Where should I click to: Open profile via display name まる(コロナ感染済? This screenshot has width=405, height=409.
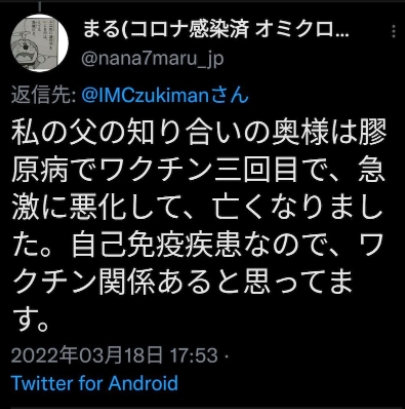point(165,30)
